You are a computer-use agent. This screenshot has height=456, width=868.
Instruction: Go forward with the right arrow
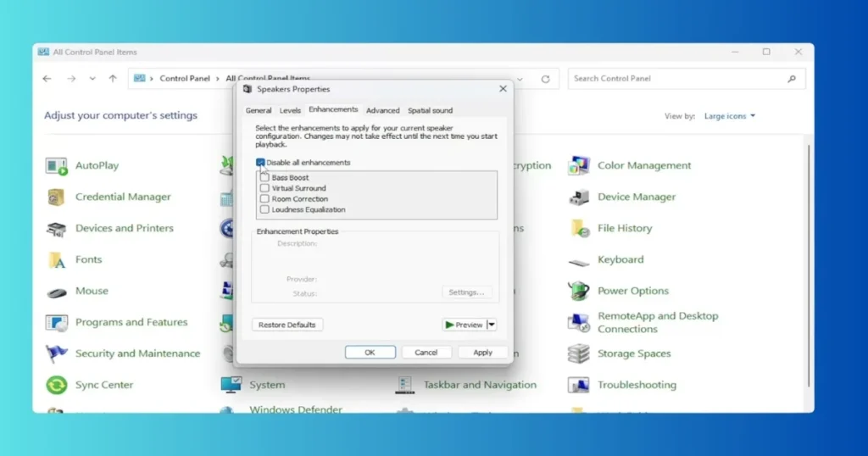click(x=71, y=79)
